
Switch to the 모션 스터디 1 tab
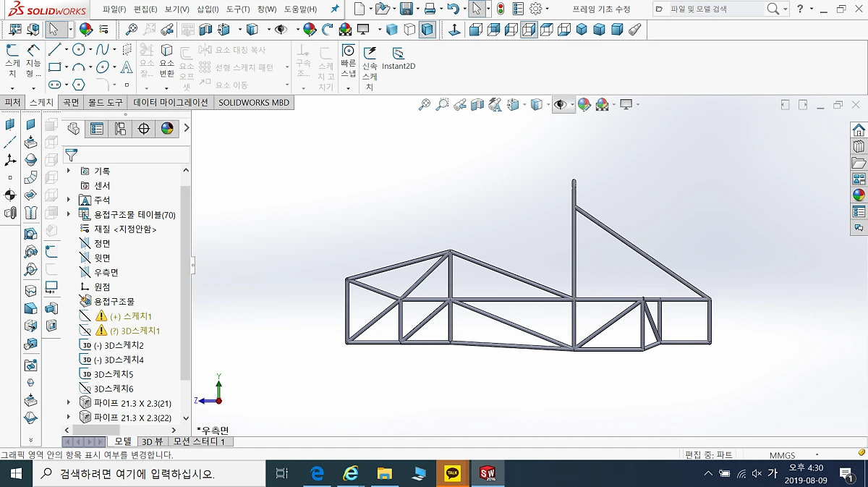200,441
